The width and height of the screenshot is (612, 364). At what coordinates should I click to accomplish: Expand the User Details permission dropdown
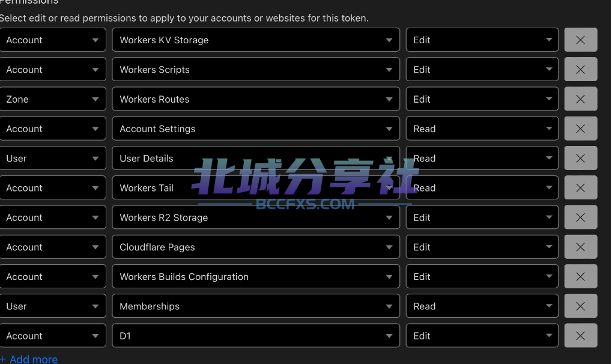256,158
